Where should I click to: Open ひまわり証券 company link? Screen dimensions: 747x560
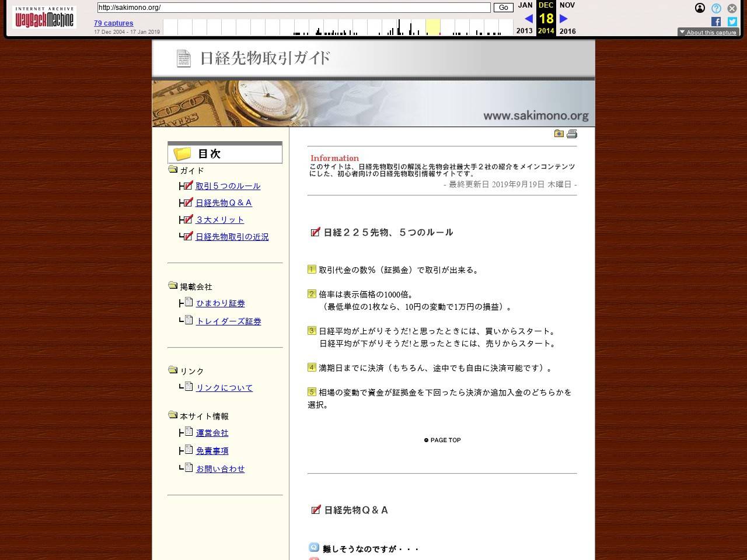(x=220, y=303)
